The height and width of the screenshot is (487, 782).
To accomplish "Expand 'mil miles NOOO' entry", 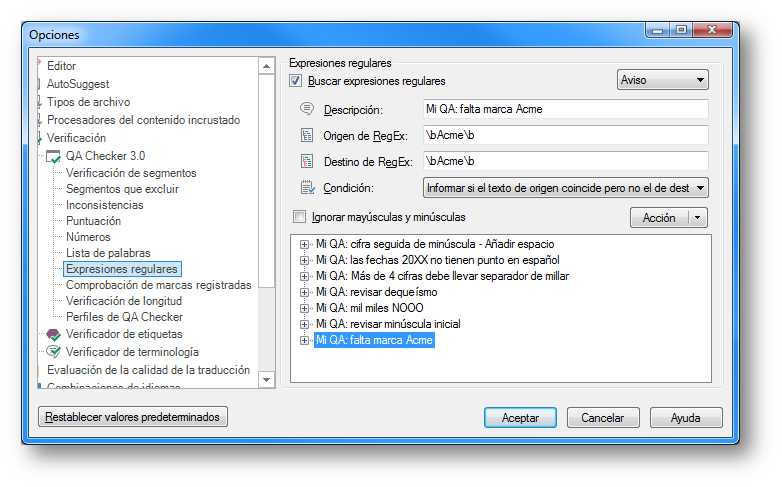I will point(304,308).
